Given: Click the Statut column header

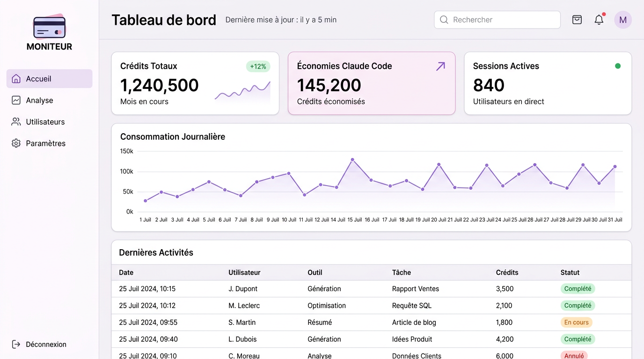Looking at the screenshot, I should (570, 273).
